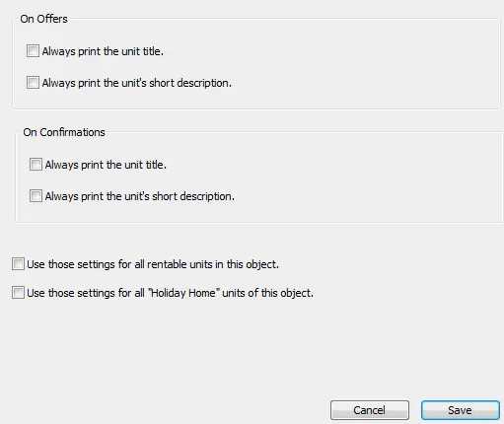Click the On Confirmations 'unit title' label text
Image resolution: width=504 pixels, height=424 pixels.
tap(106, 165)
